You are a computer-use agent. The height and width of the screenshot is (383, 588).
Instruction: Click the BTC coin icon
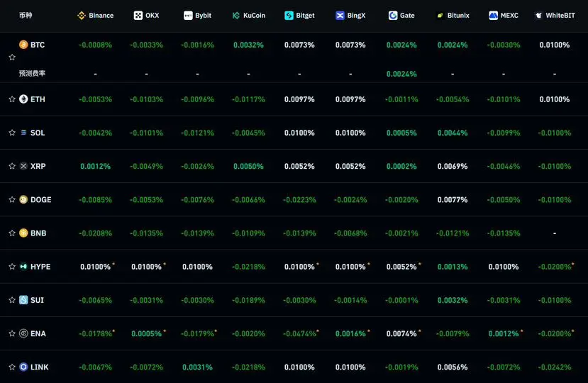tap(23, 45)
